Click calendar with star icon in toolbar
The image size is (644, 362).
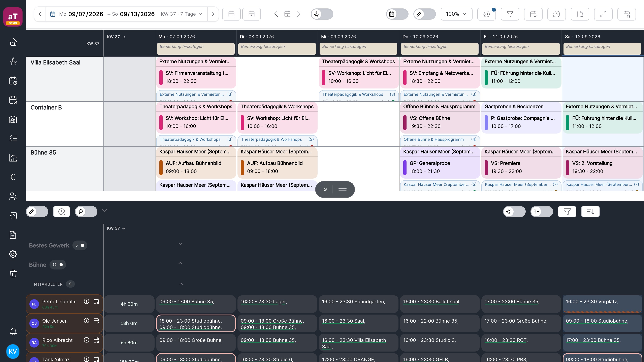point(627,14)
